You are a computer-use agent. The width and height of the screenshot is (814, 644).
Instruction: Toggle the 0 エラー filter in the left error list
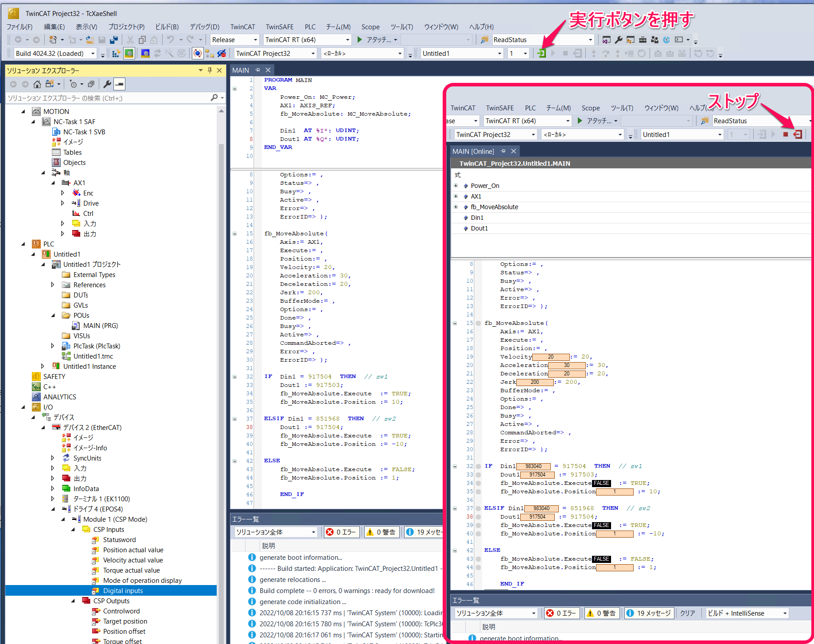341,532
